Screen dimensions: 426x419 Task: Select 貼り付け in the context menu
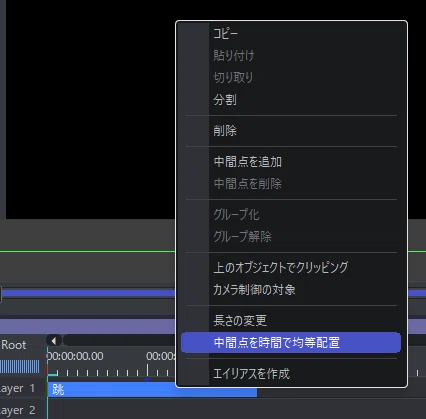point(291,56)
